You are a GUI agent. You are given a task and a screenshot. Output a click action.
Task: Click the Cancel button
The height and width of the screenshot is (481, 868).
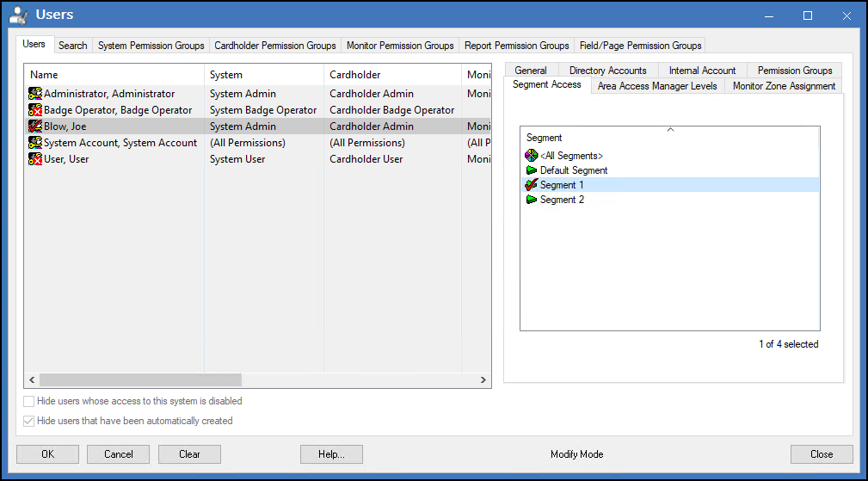point(119,454)
